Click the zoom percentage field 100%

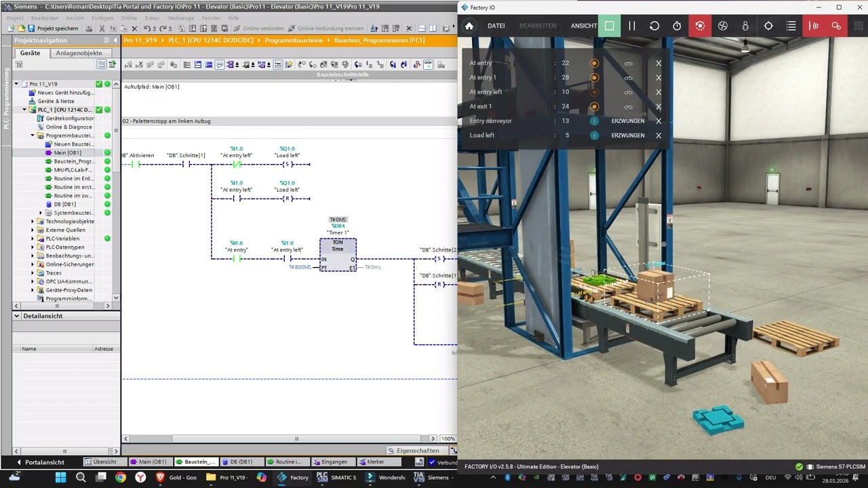[x=448, y=439]
